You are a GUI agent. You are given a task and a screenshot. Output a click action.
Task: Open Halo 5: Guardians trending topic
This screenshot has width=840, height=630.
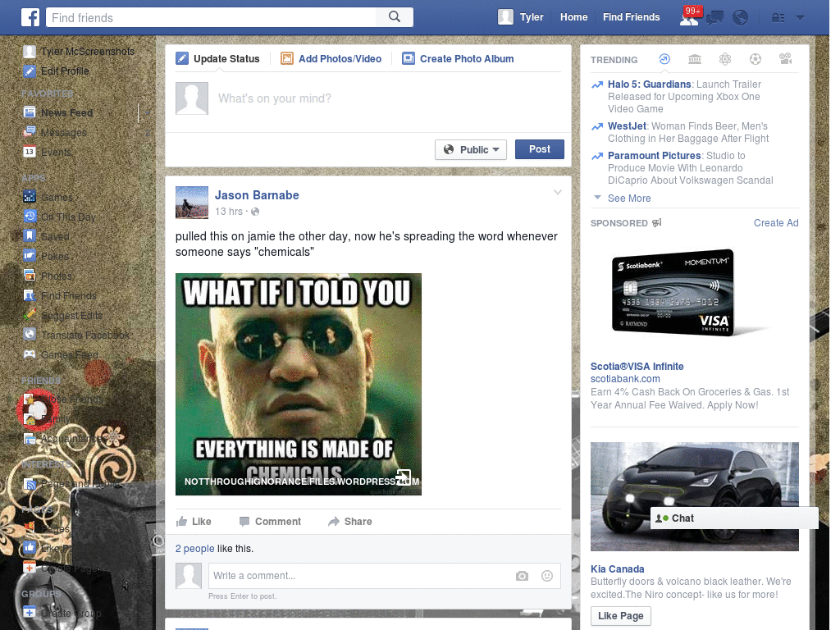click(650, 84)
